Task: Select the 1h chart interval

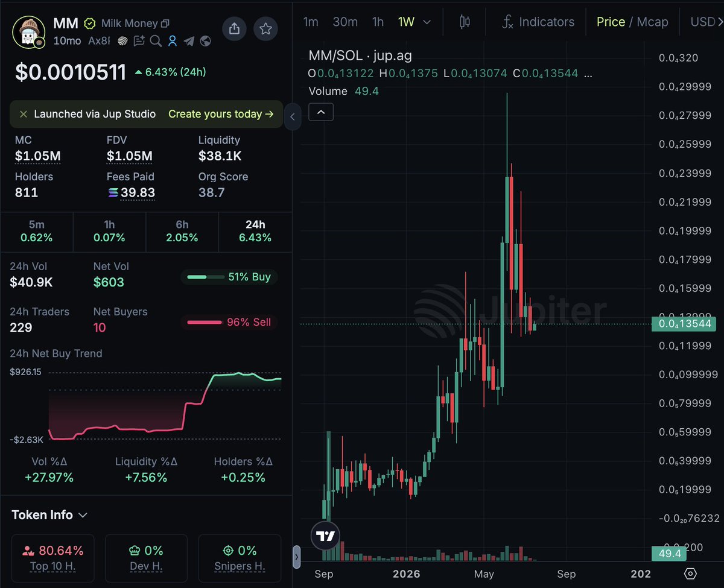Action: click(378, 22)
